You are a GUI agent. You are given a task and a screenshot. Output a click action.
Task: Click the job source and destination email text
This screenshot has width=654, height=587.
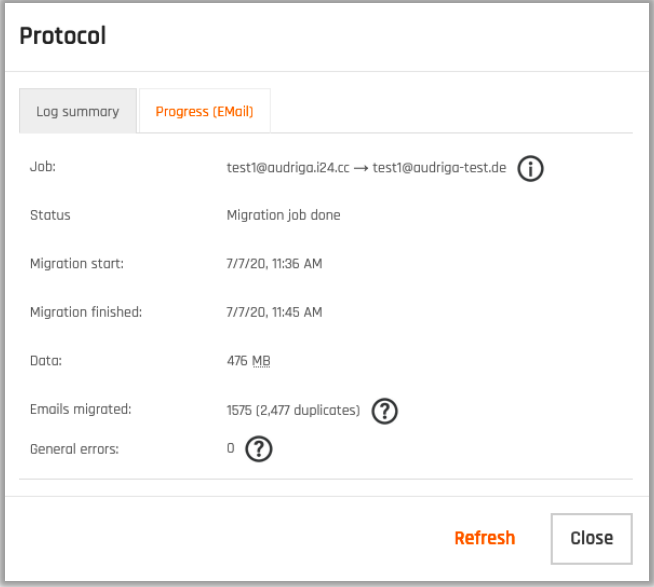coord(367,168)
